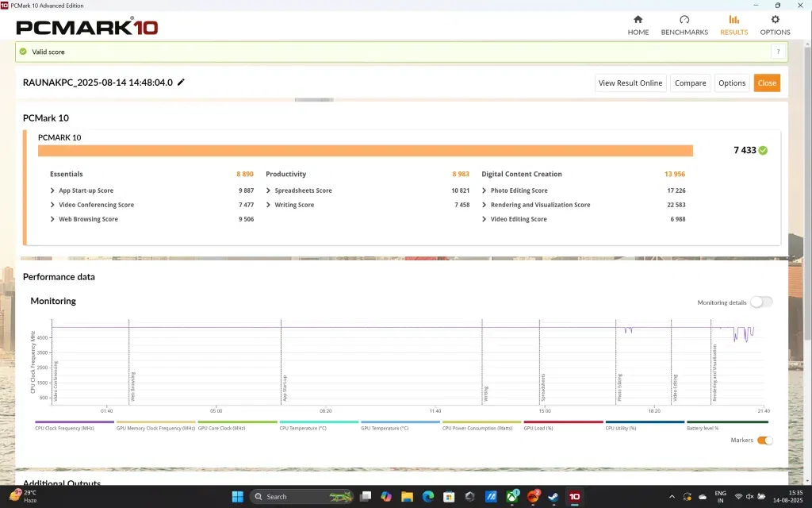Image resolution: width=812 pixels, height=508 pixels.
Task: Click the green Valid score checkmark icon
Action: pos(23,52)
